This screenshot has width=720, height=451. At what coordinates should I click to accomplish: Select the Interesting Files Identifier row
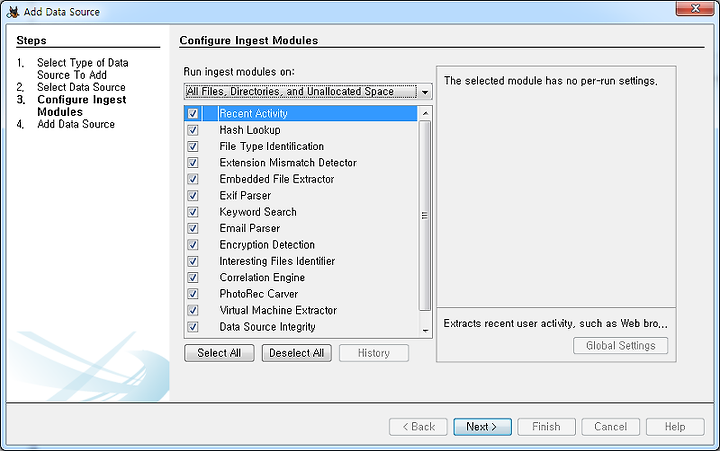coord(301,261)
